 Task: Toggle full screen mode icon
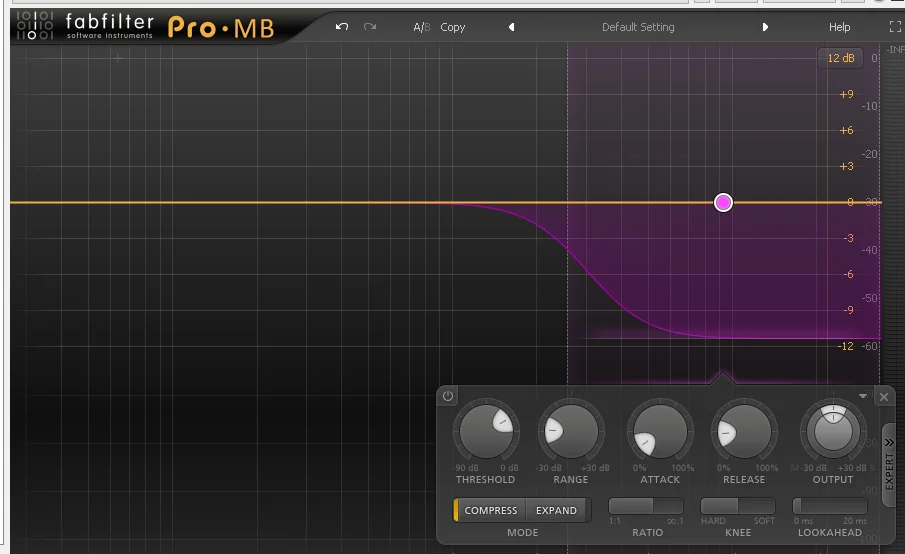tap(895, 27)
